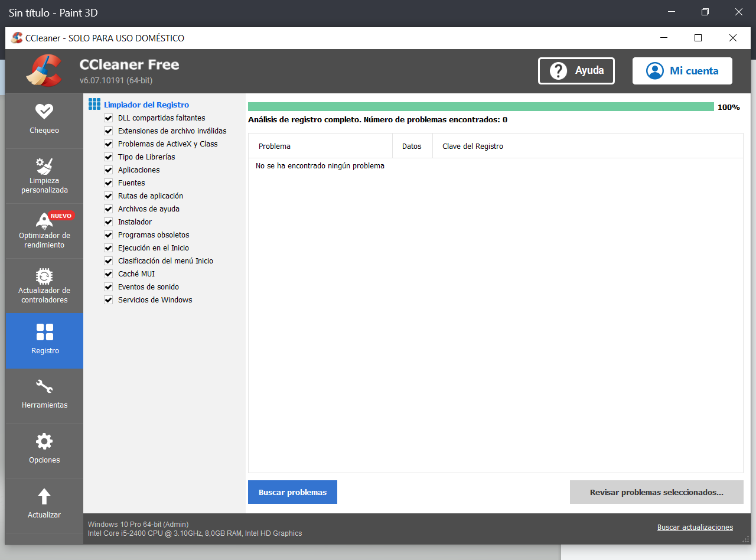Image resolution: width=756 pixels, height=560 pixels.
Task: Click the green 100% progress bar
Action: click(x=481, y=107)
